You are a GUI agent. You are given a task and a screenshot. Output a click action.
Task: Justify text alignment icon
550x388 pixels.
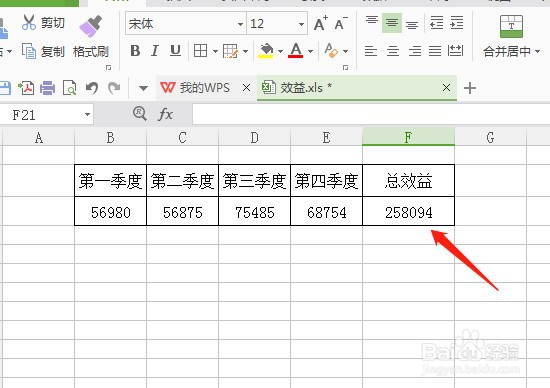click(435, 51)
